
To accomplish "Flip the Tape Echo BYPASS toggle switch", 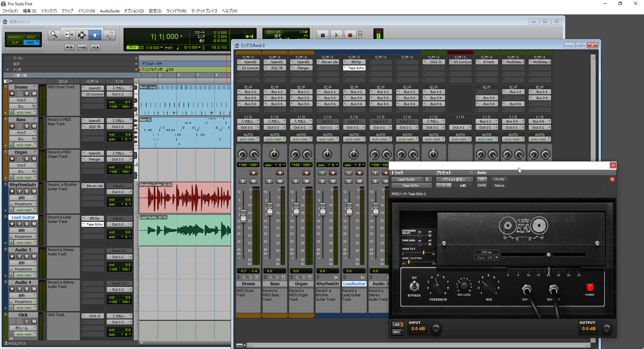I will point(414,286).
